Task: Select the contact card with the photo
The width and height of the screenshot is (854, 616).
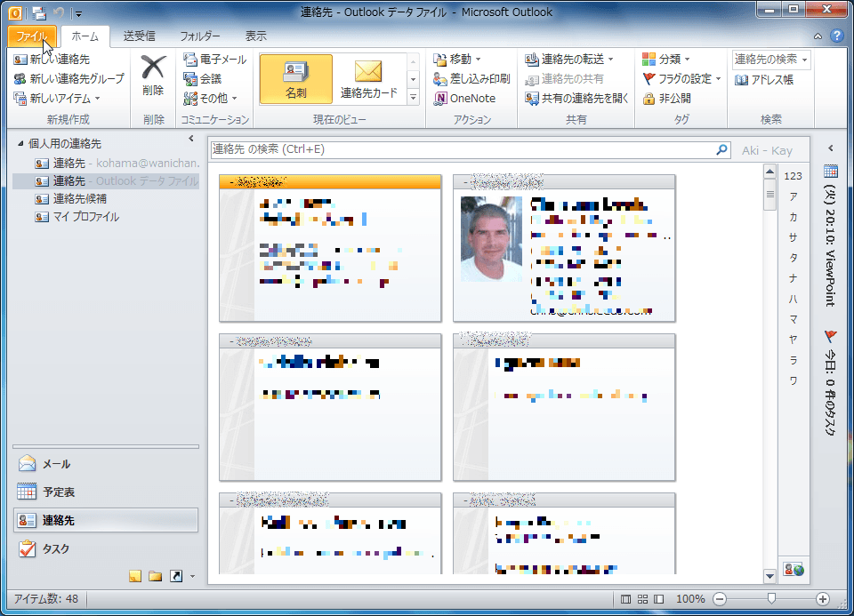Action: click(x=564, y=248)
